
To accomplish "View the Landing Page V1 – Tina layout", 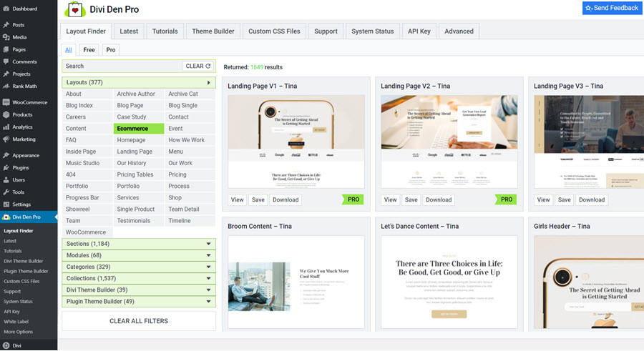I will click(237, 200).
